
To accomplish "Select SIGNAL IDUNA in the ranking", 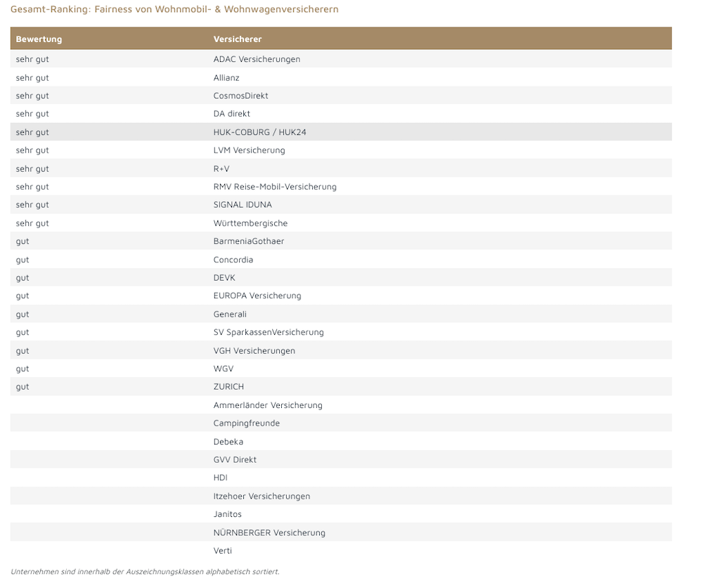I will point(243,205).
